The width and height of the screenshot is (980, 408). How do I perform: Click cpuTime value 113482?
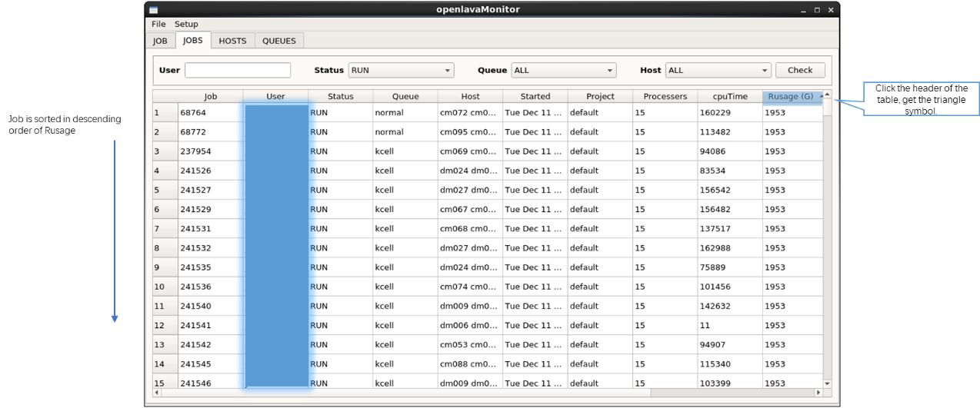click(x=730, y=132)
